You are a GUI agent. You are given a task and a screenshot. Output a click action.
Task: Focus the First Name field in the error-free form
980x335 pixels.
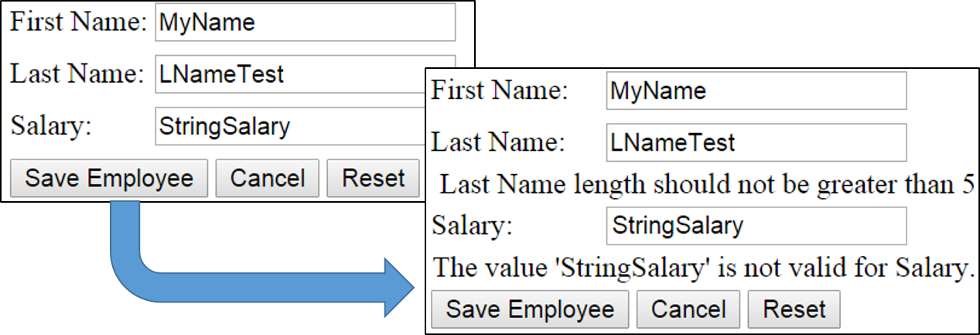pyautogui.click(x=306, y=22)
